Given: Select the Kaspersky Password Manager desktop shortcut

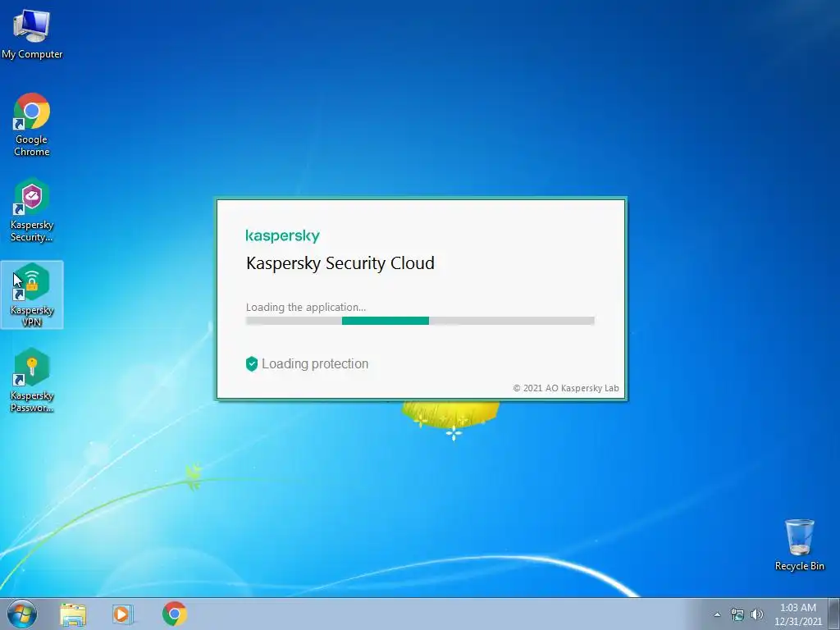Looking at the screenshot, I should point(32,381).
